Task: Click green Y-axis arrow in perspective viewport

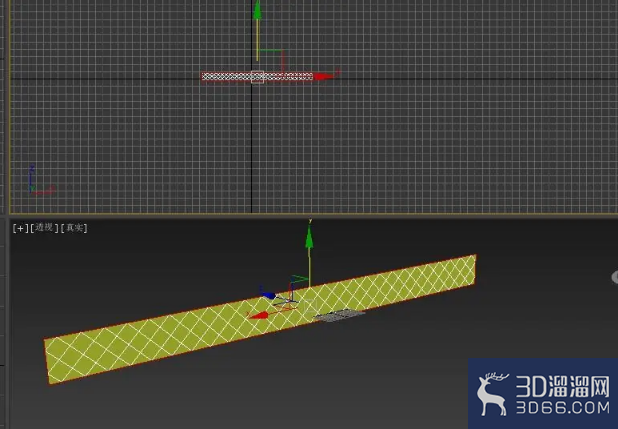Action: coord(309,238)
